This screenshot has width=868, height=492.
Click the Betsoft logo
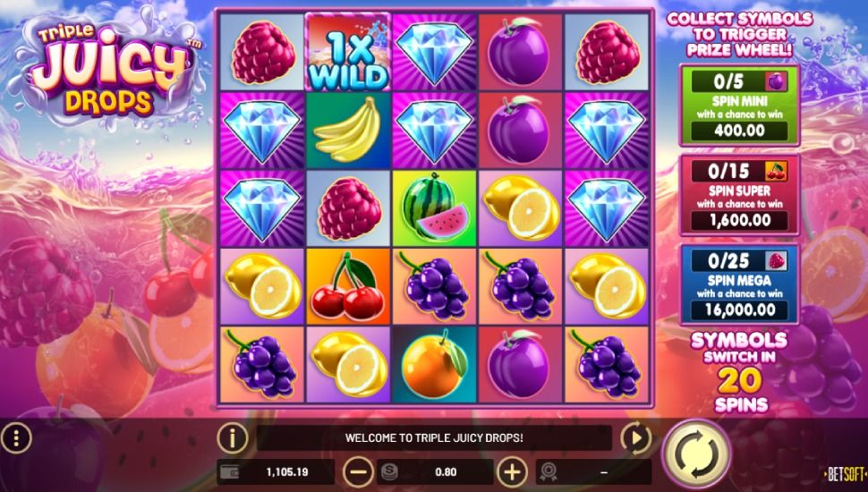(x=846, y=474)
